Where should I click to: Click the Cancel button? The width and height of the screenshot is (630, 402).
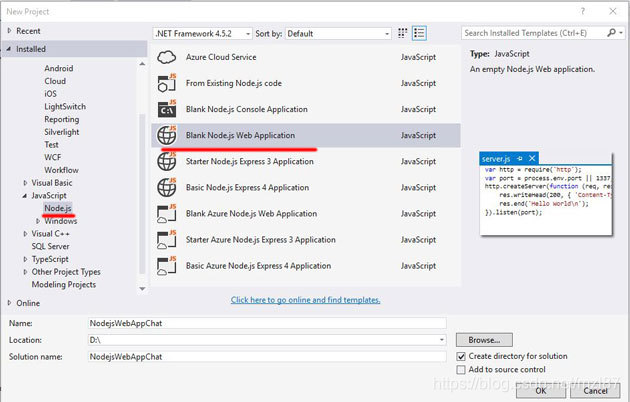(x=595, y=391)
